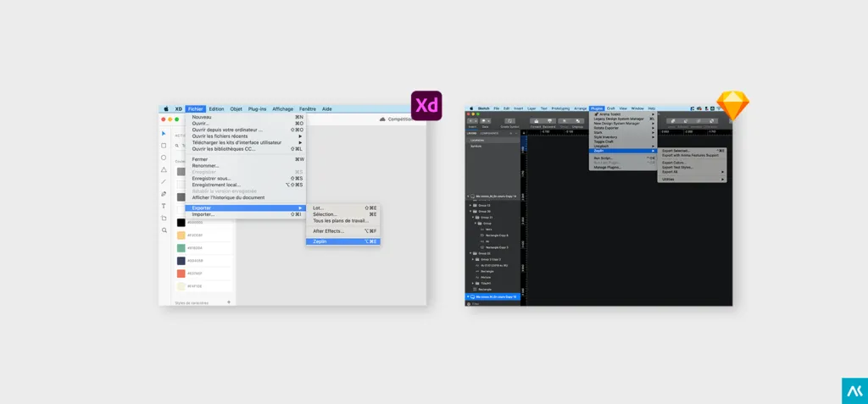The width and height of the screenshot is (868, 404).
Task: Select Manage Plugins… in Sketch Plugins menu
Action: click(x=623, y=167)
